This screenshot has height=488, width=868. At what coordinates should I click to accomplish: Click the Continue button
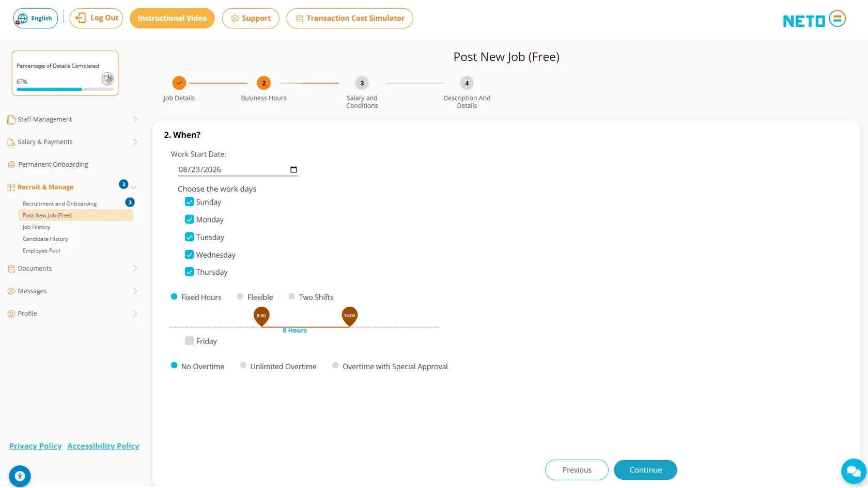645,470
